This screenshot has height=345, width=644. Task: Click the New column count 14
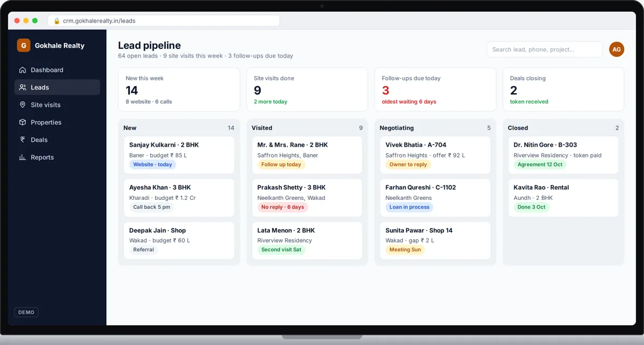tap(231, 128)
